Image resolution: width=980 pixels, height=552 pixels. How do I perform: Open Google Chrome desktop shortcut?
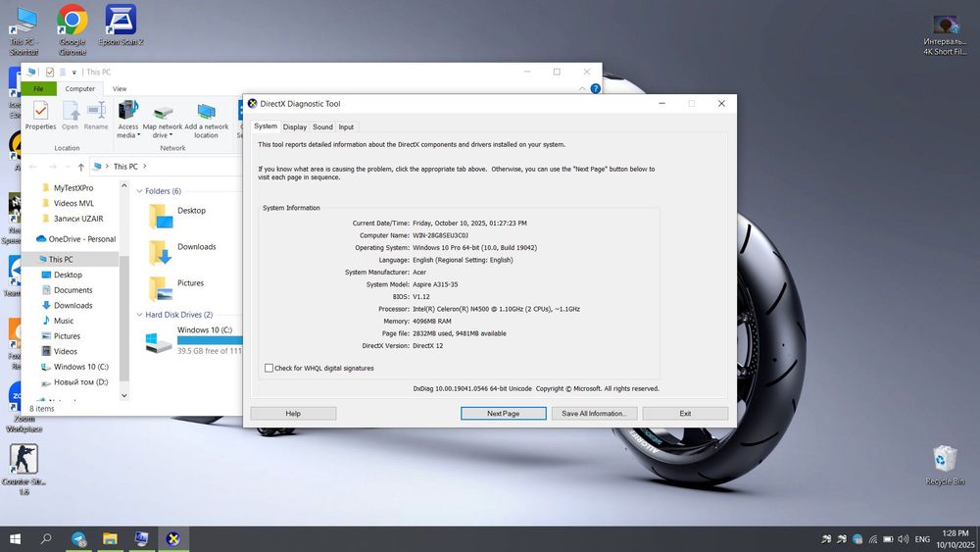[73, 29]
